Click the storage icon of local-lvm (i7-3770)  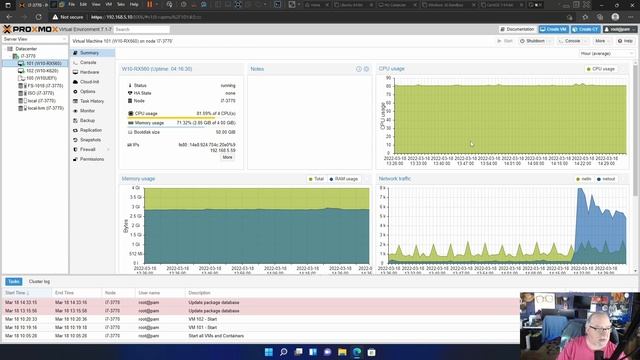click(22, 109)
